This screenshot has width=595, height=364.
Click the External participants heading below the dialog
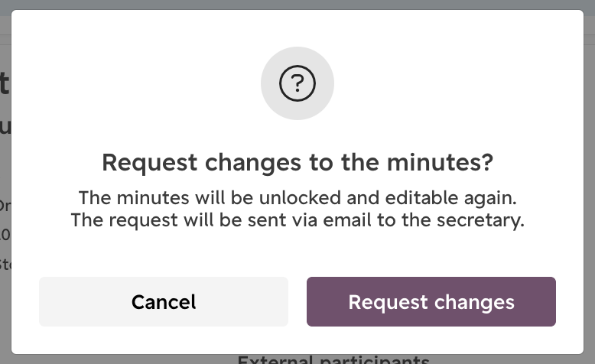coord(333,359)
